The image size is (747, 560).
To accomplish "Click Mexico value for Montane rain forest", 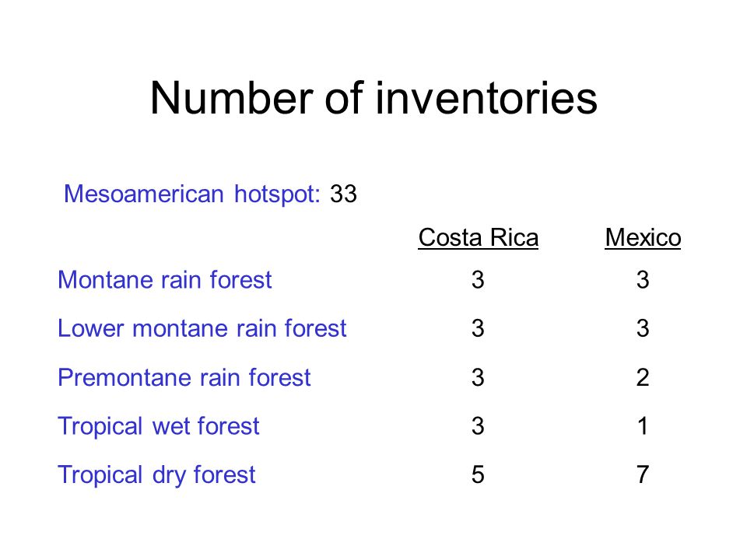I will point(643,280).
